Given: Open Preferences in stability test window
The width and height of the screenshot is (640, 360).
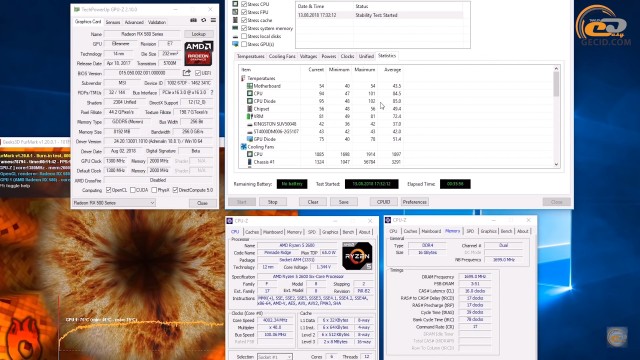Looking at the screenshot, I should (x=415, y=202).
